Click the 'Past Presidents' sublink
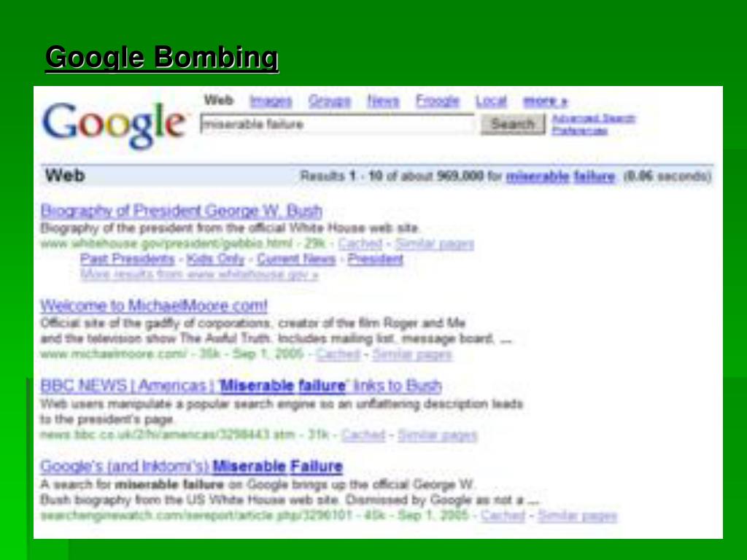Viewport: 747px width, 560px height. point(127,260)
